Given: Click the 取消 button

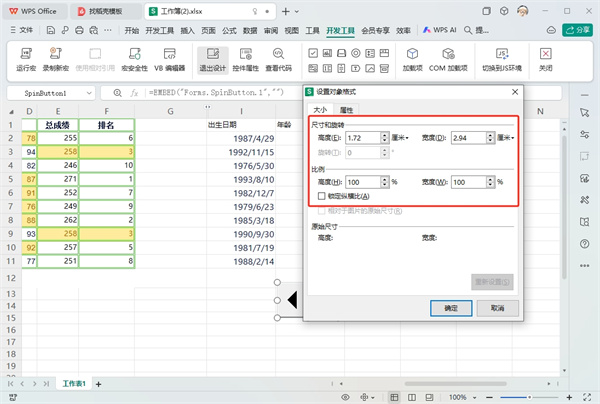Looking at the screenshot, I should [496, 309].
